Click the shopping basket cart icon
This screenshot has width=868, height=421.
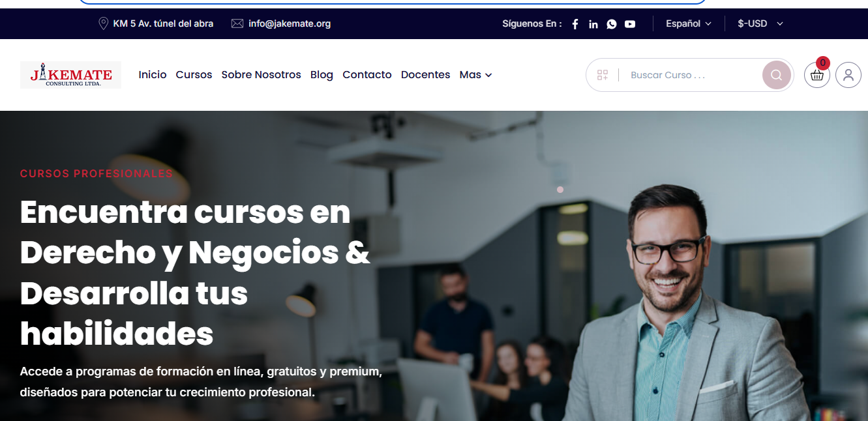point(817,75)
